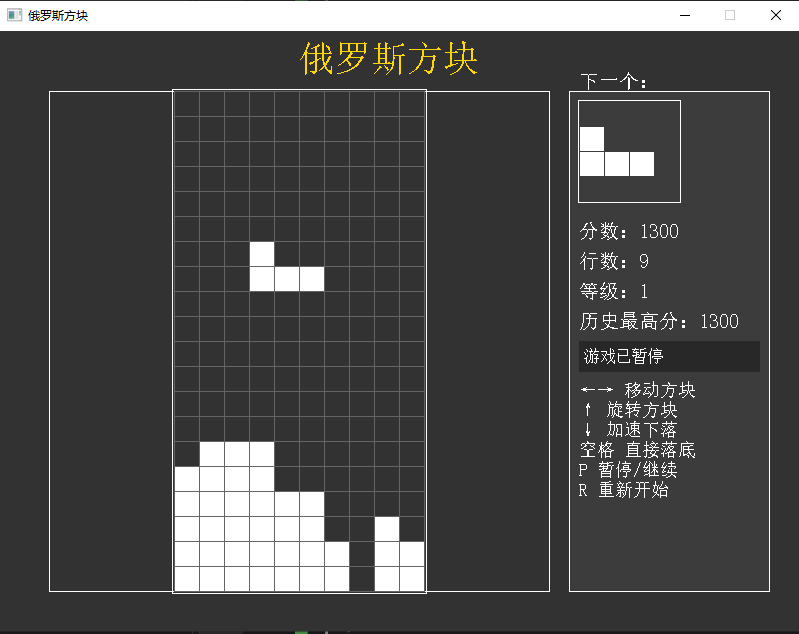Viewport: 799px width, 634px height.
Task: Click the P 暂停/继续 instruction text
Action: pyautogui.click(x=627, y=470)
